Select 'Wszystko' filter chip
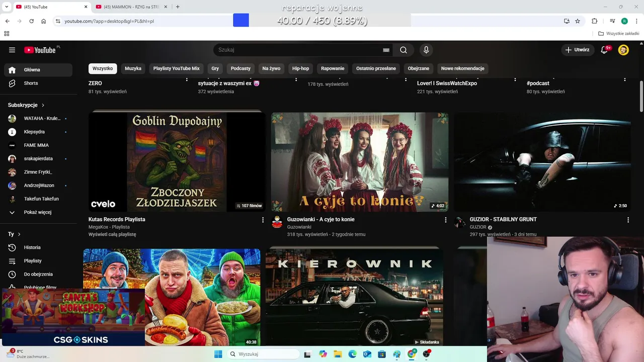The image size is (644, 362). click(x=103, y=68)
